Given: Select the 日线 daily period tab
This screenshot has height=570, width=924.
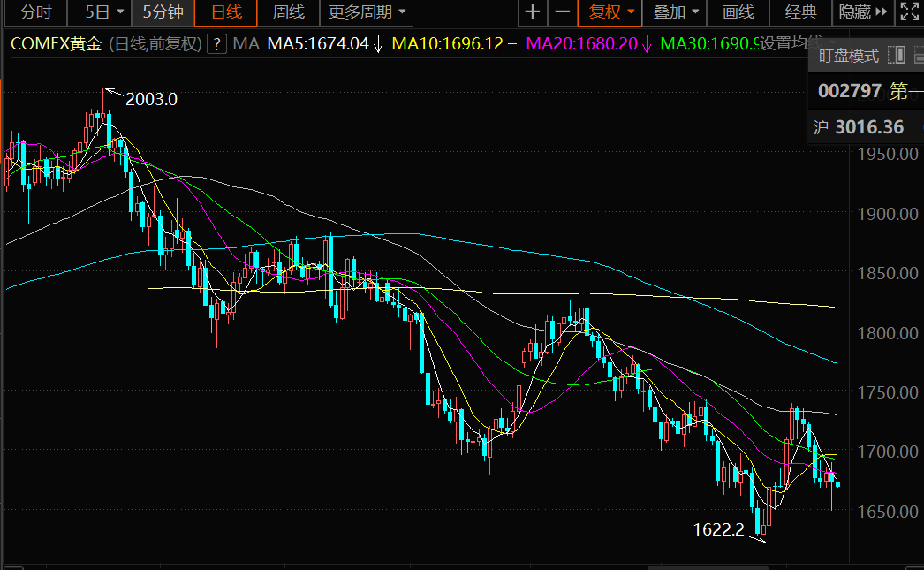Looking at the screenshot, I should (227, 12).
